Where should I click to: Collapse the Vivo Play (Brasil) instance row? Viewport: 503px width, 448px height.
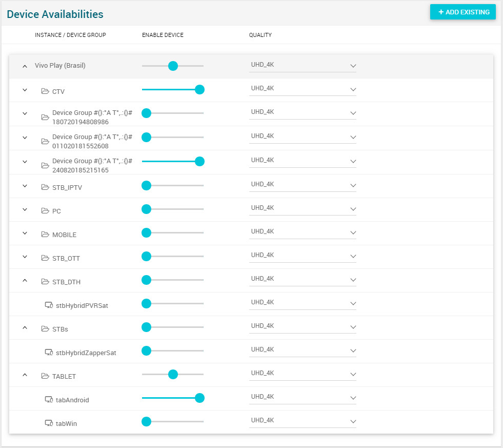tap(24, 66)
